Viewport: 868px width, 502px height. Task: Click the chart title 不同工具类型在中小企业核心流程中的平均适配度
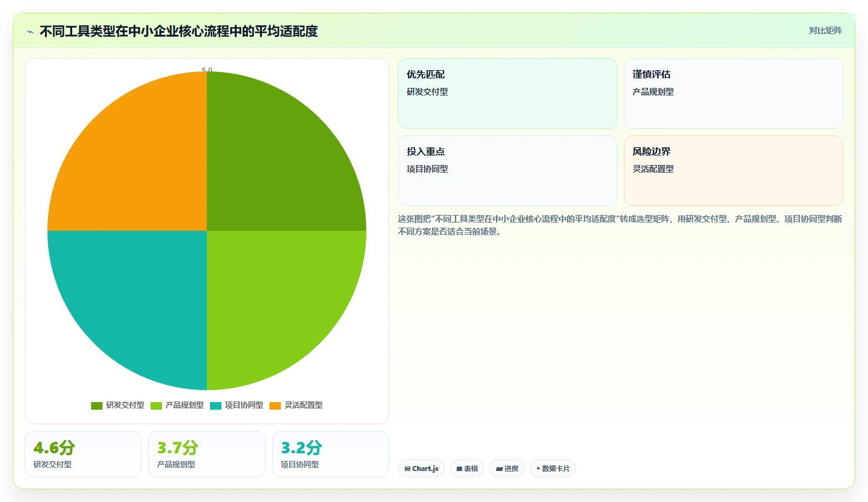[x=178, y=31]
